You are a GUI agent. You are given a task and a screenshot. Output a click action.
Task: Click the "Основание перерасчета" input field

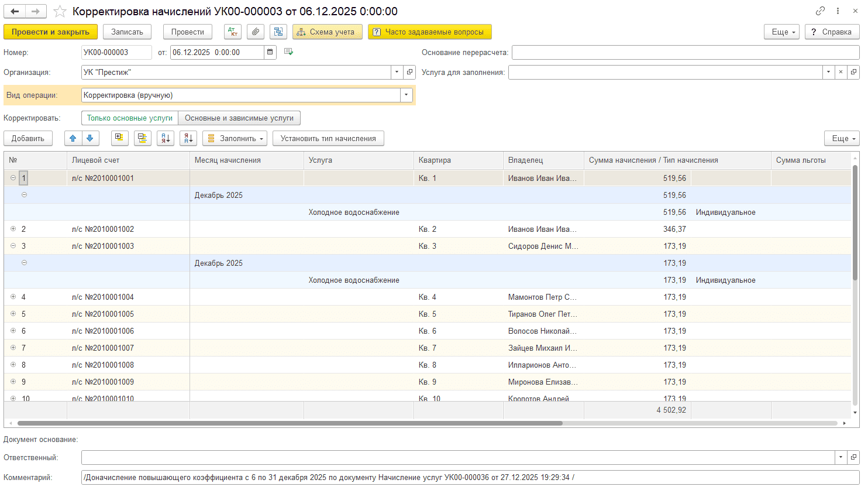click(x=685, y=53)
